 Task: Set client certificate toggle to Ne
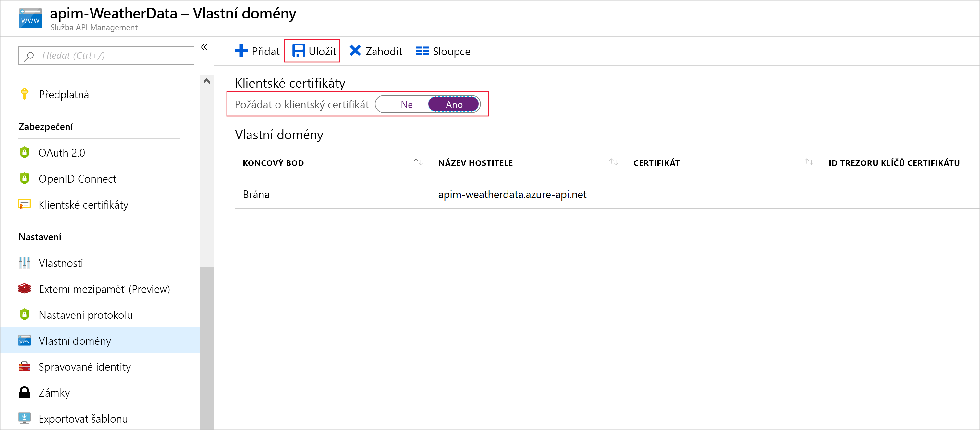click(406, 104)
